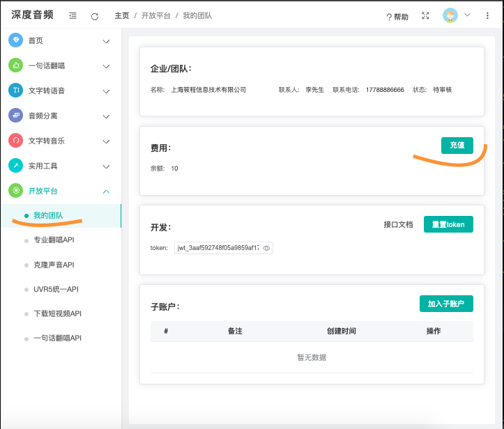Click the user avatar image
Image resolution: width=504 pixels, height=429 pixels.
pos(450,15)
